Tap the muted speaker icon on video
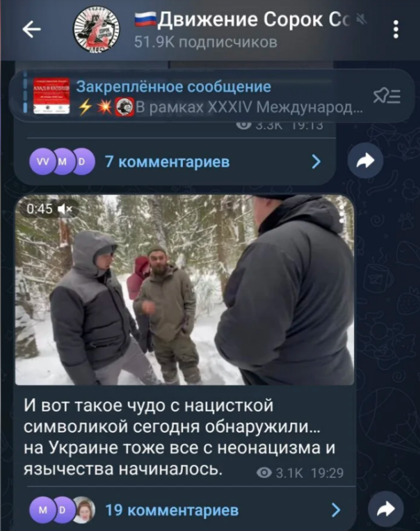Screen dimensions: 420x531 pyautogui.click(x=65, y=209)
